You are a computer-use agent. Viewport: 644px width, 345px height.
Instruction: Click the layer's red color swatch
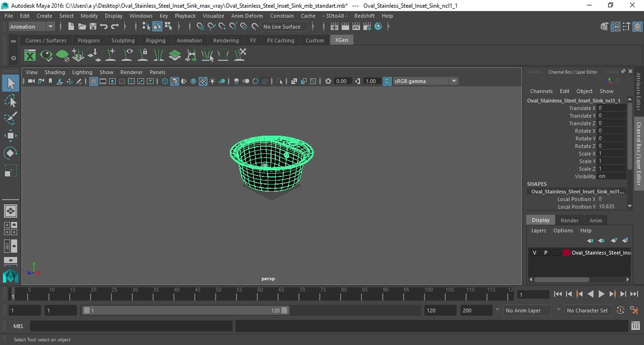566,253
